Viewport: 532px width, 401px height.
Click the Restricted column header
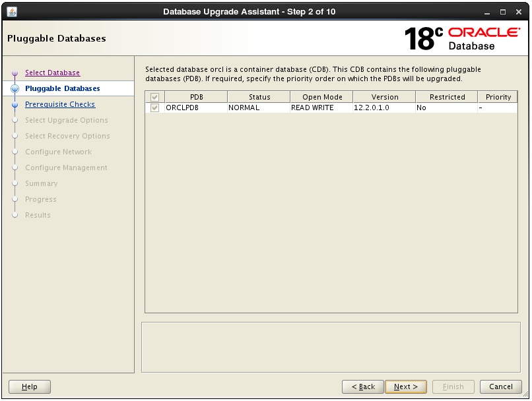[x=447, y=97]
